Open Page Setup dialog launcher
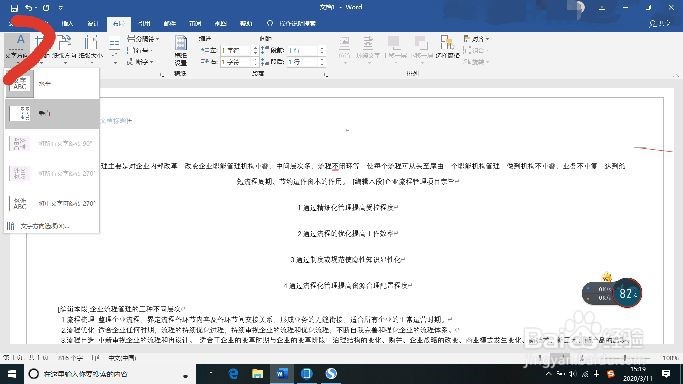The image size is (683, 384). 162,75
